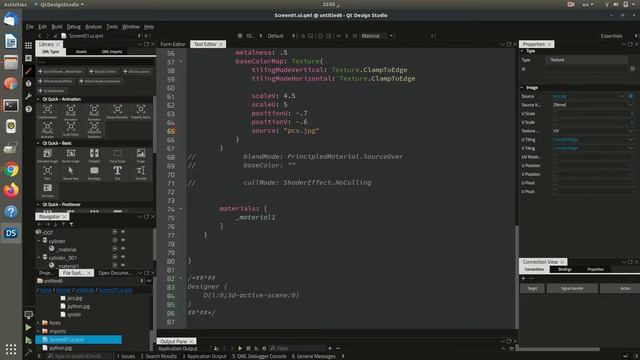Collapse Image section in Properties
The height and width of the screenshot is (360, 640).
click(x=522, y=87)
